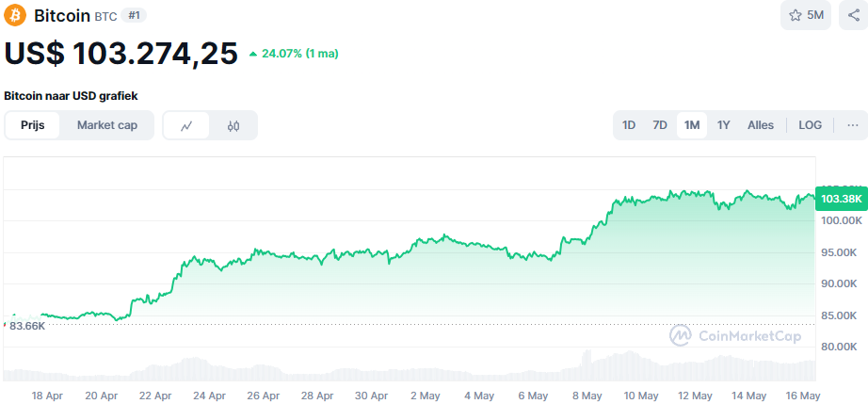The height and width of the screenshot is (404, 868).
Task: Click the 28 Apr date label
Action: (318, 396)
